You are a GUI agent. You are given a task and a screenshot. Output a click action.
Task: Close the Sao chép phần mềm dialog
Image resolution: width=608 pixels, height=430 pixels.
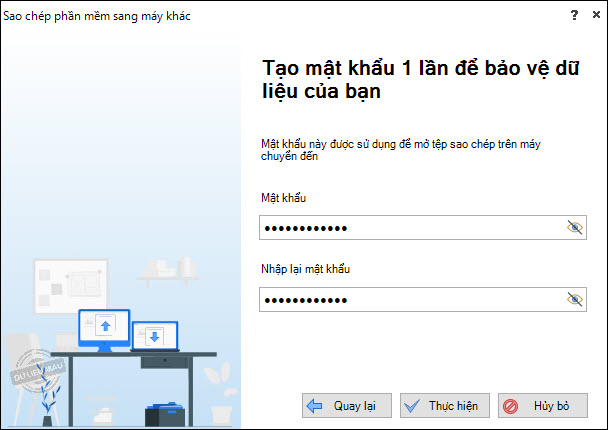(x=596, y=15)
